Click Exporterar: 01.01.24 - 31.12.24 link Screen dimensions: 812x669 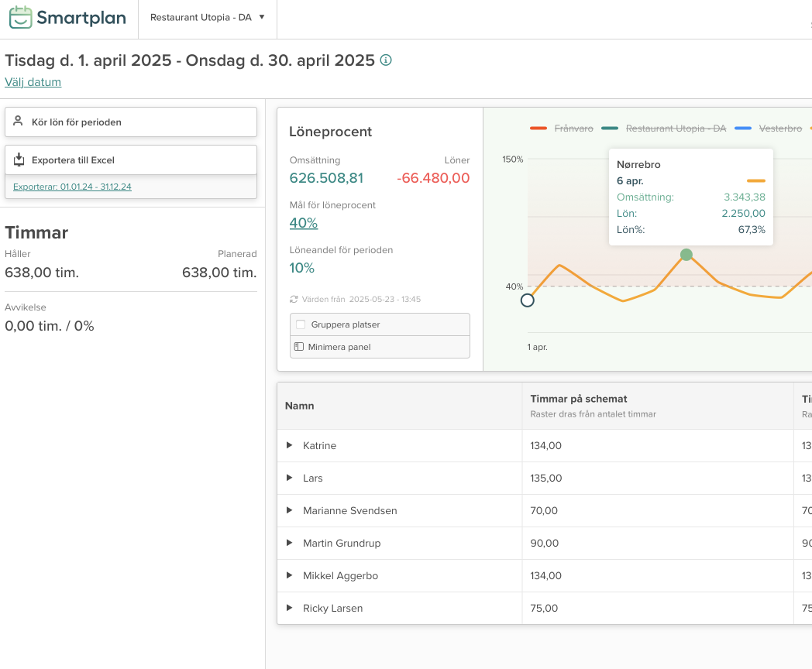(x=72, y=187)
